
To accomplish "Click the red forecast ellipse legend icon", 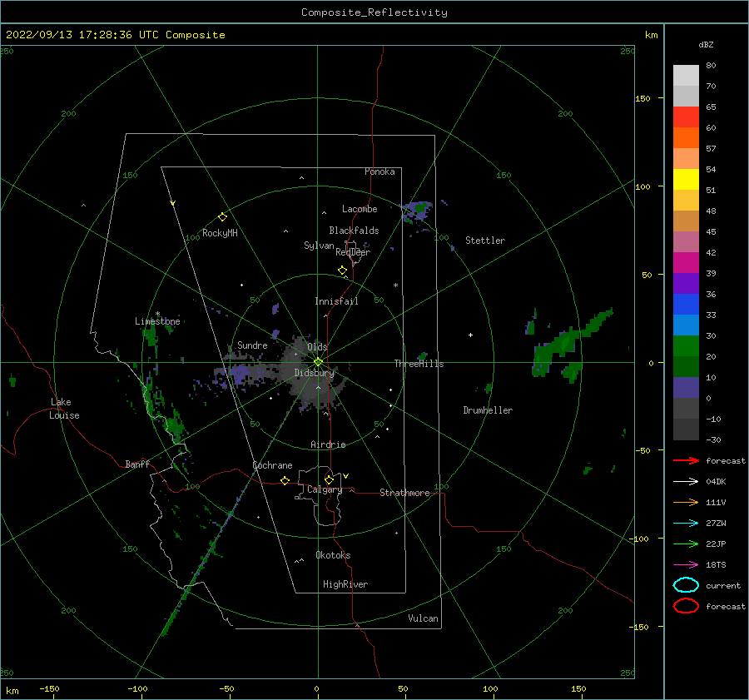I will [x=686, y=606].
